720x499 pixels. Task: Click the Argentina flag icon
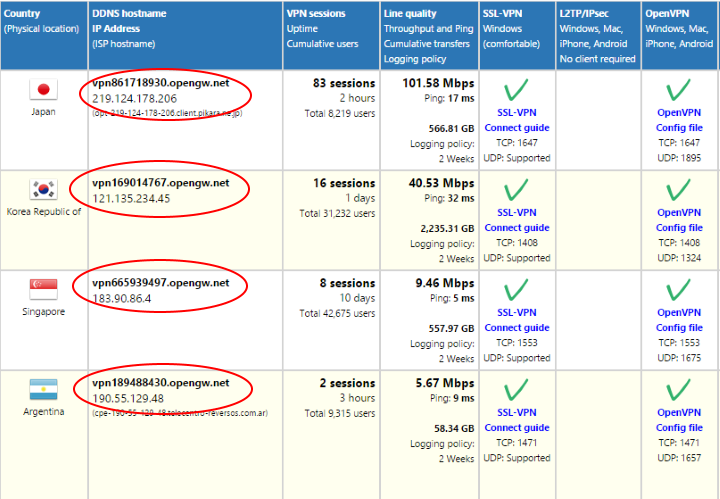43,389
